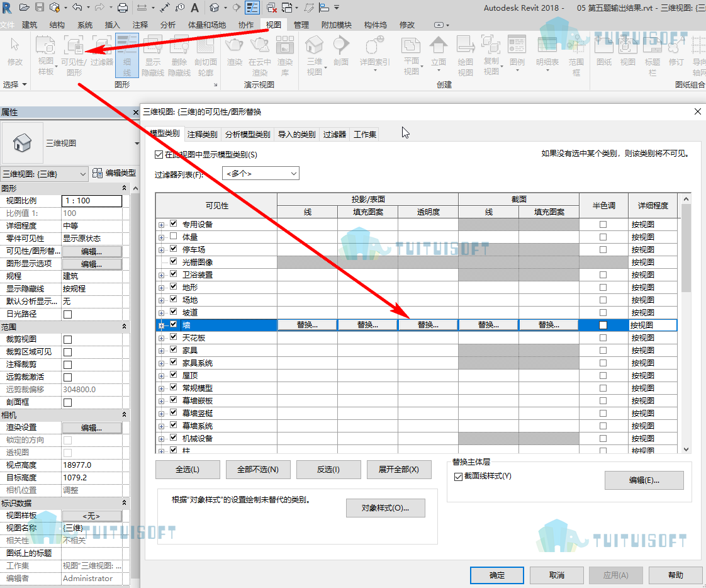706x588 pixels.
Task: Click the Close Hidden Windows icon
Action: point(271,8)
